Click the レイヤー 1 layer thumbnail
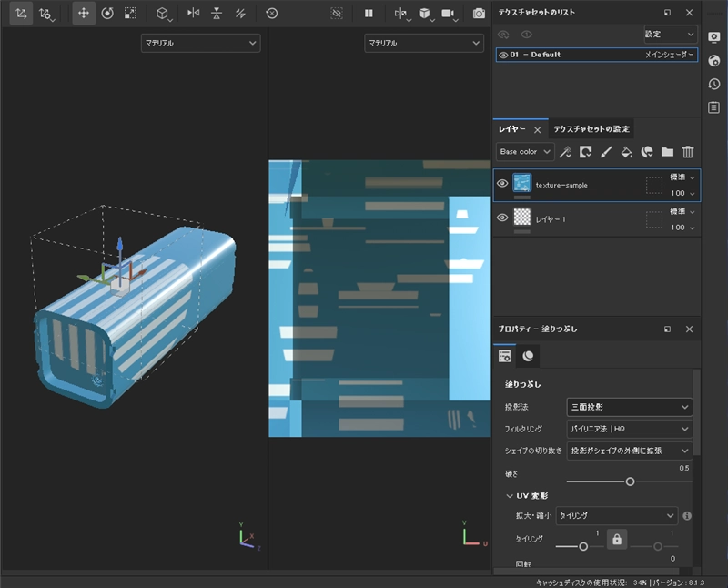Viewport: 728px width, 588px height. pos(521,217)
